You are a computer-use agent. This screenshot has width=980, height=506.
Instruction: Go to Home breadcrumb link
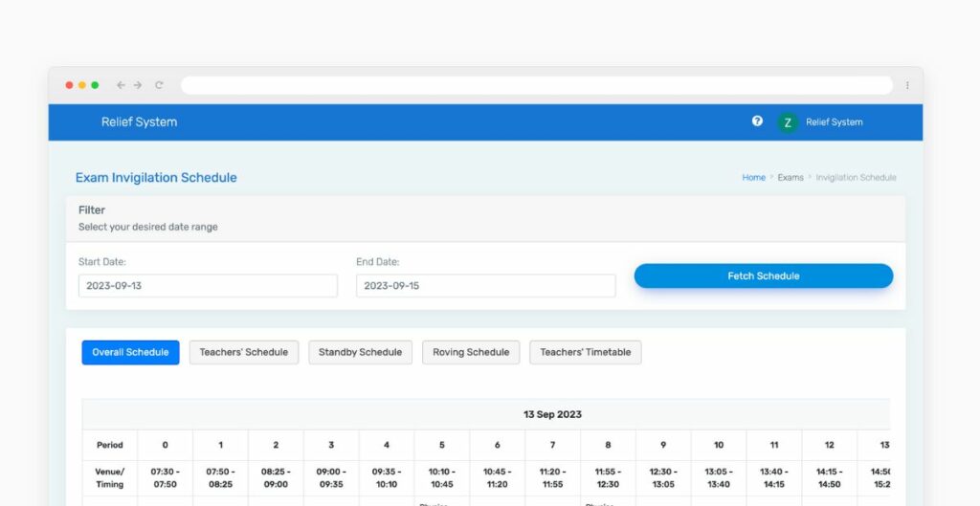(753, 178)
